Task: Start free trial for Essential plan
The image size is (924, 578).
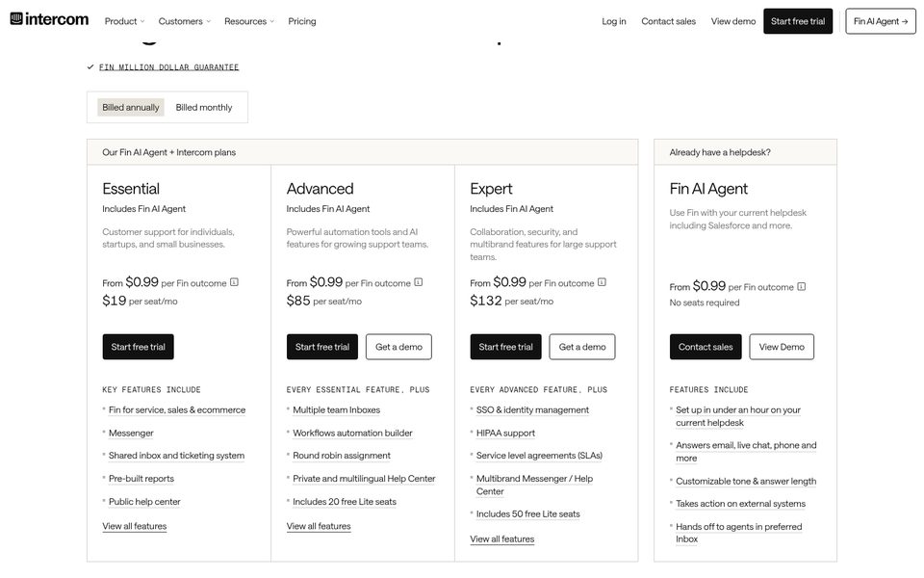Action: click(x=138, y=347)
